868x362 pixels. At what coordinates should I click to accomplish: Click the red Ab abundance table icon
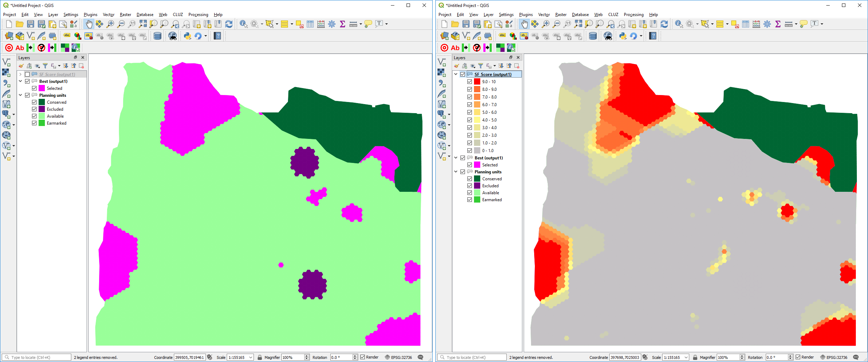tap(20, 48)
